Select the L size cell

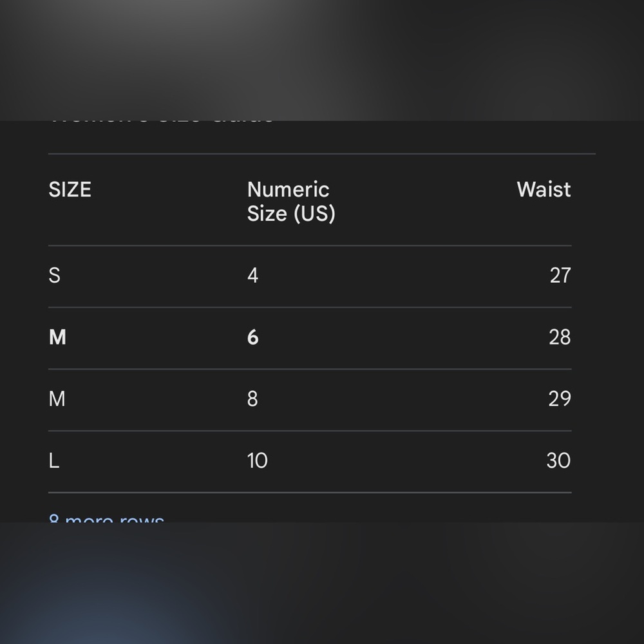[54, 460]
